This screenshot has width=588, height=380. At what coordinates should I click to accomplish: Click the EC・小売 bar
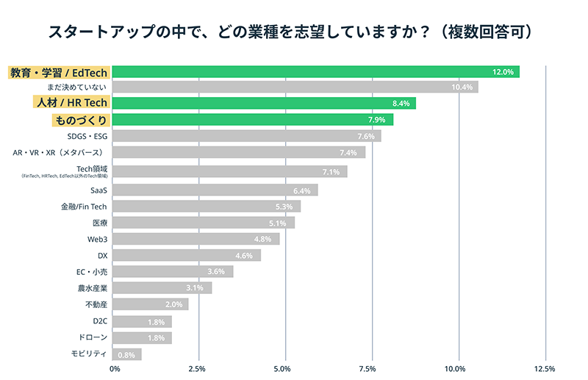pyautogui.click(x=173, y=271)
